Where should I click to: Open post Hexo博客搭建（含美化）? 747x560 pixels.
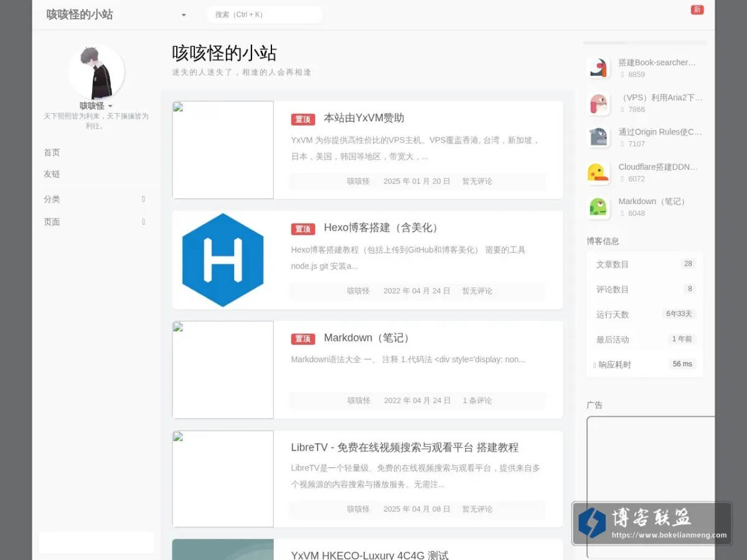tap(382, 228)
